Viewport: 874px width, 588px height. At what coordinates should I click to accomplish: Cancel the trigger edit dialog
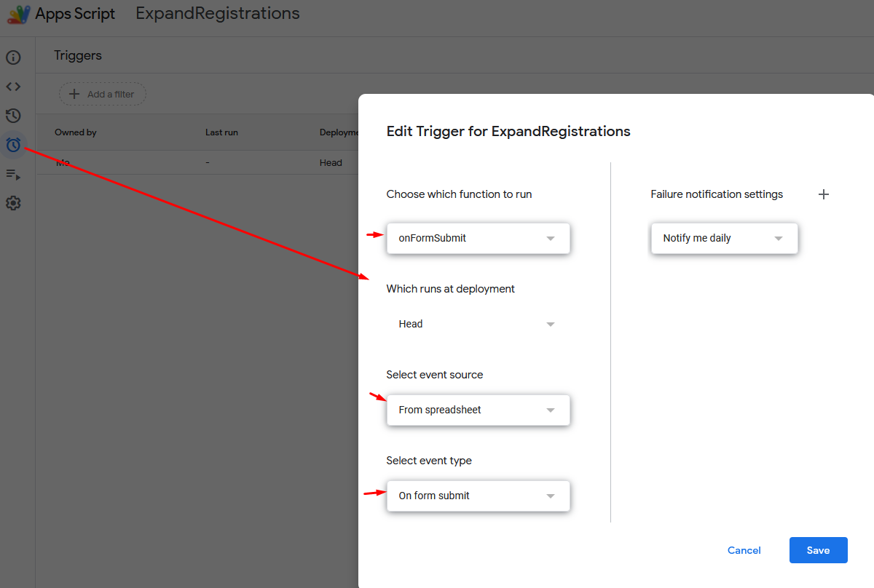[x=744, y=550]
